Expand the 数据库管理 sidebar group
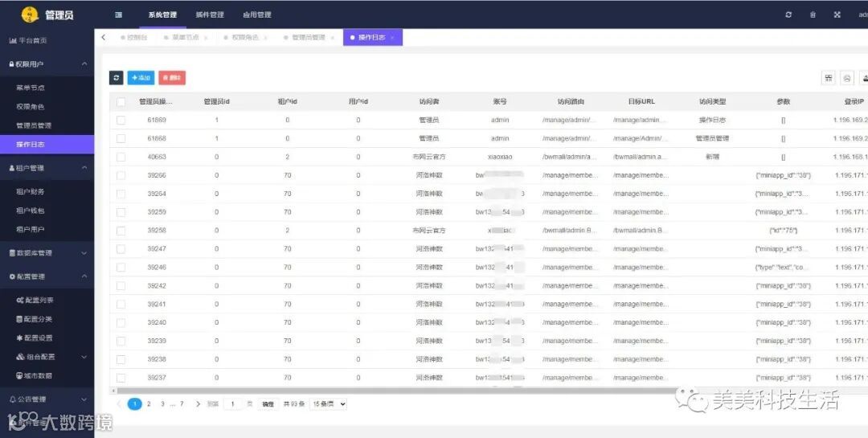Screen dimensions: 868x438 tap(47, 253)
